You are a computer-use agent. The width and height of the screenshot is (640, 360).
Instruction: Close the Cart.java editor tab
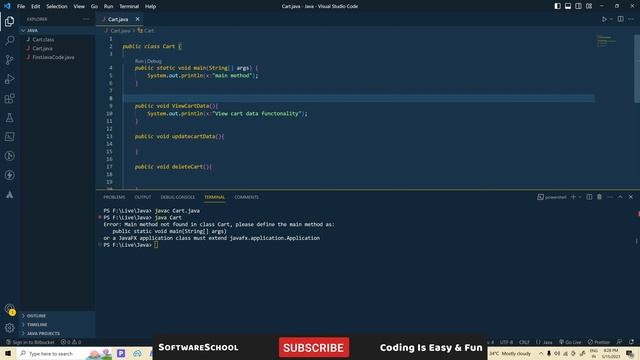pos(138,19)
